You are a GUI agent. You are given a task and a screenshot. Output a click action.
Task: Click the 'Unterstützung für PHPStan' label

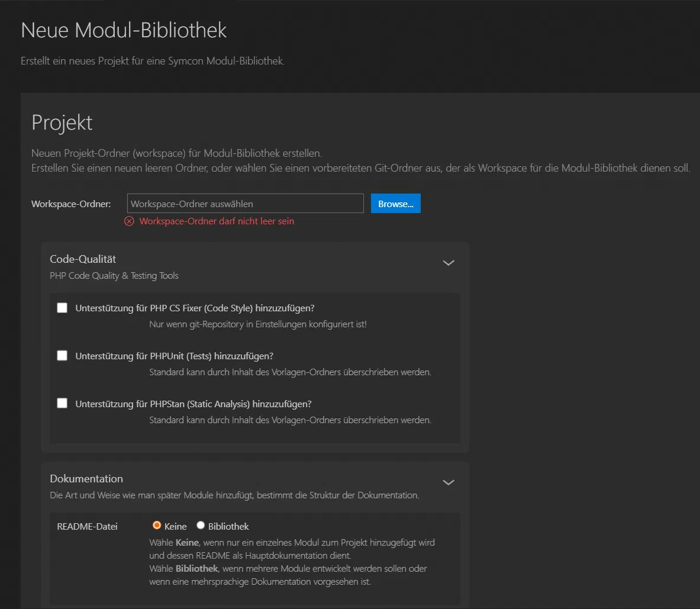pos(193,404)
